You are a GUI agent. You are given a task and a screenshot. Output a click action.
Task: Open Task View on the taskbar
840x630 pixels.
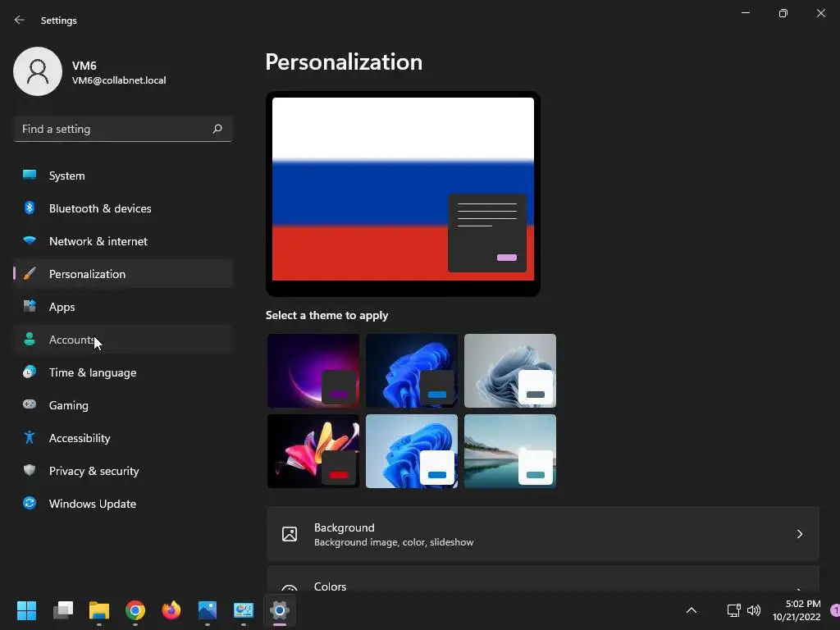point(63,610)
